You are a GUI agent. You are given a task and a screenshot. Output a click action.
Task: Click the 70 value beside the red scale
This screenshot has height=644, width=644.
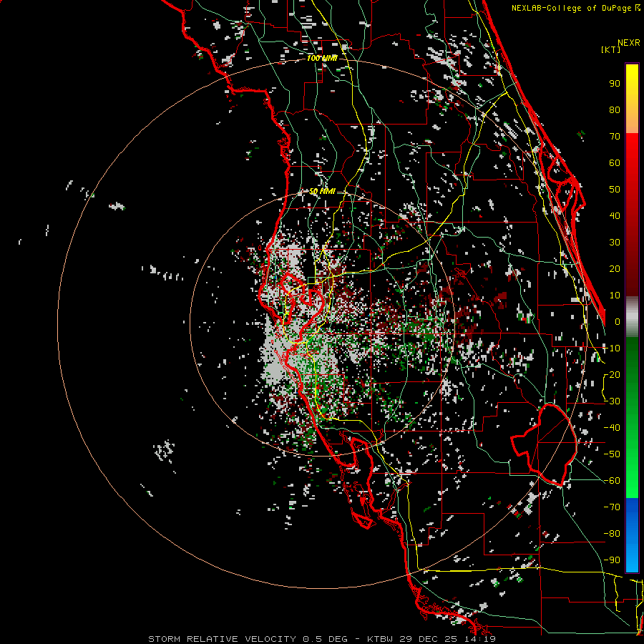[x=615, y=137]
